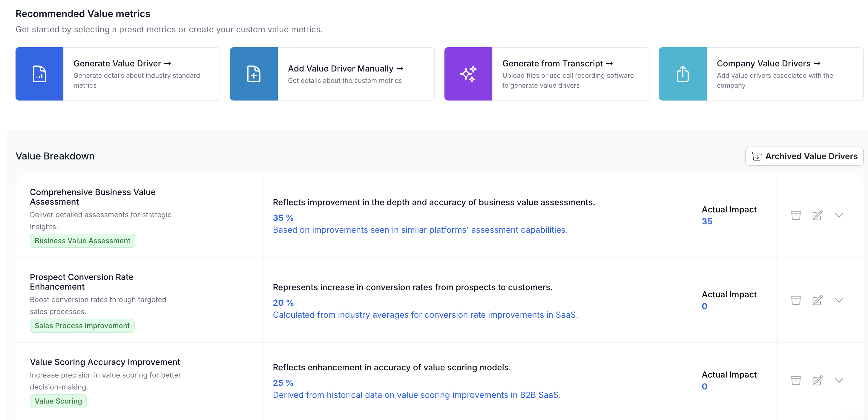Open Add Value Driver Manually link
The image size is (868, 420).
(x=345, y=69)
